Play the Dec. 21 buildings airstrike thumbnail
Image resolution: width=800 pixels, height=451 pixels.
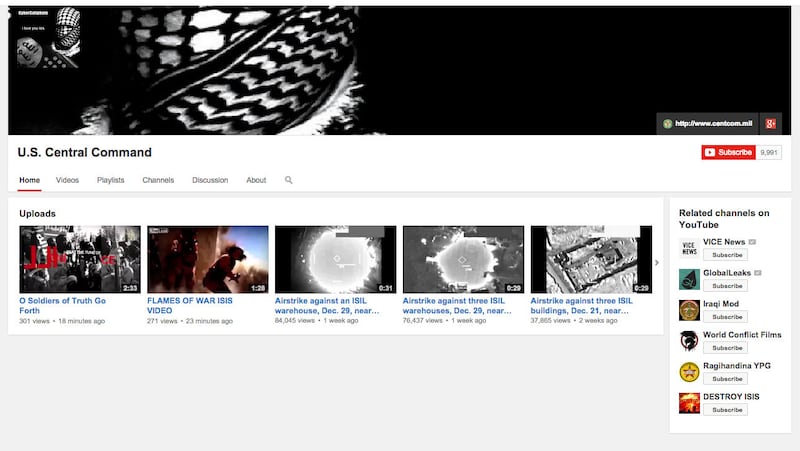pyautogui.click(x=591, y=259)
